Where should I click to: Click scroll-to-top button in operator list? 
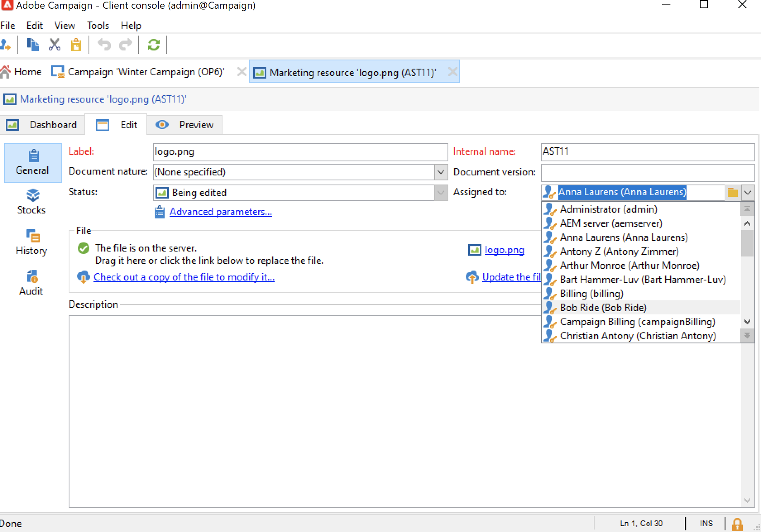tap(747, 209)
